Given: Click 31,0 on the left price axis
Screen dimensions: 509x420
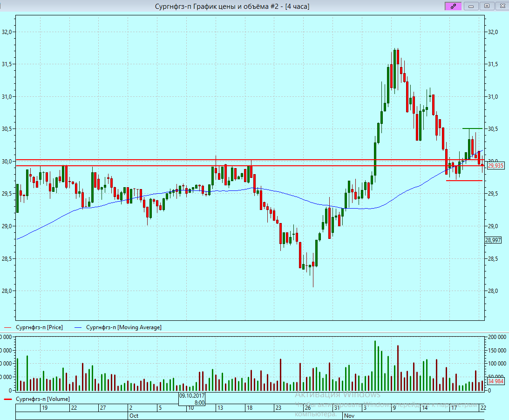Looking at the screenshot, I should [7, 97].
